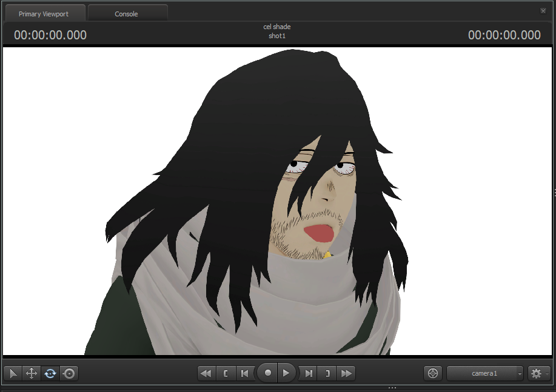The height and width of the screenshot is (392, 556).
Task: Select the screen manipulator circle tool
Action: click(x=69, y=373)
